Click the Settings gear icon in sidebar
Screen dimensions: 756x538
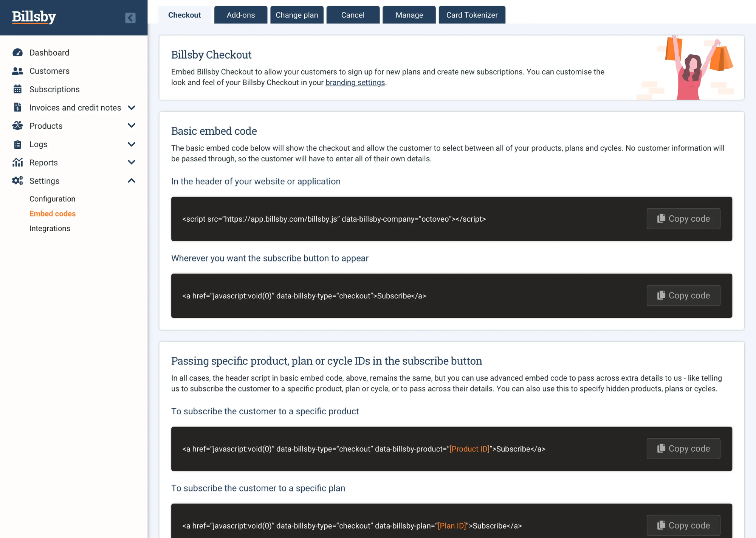[x=17, y=180]
